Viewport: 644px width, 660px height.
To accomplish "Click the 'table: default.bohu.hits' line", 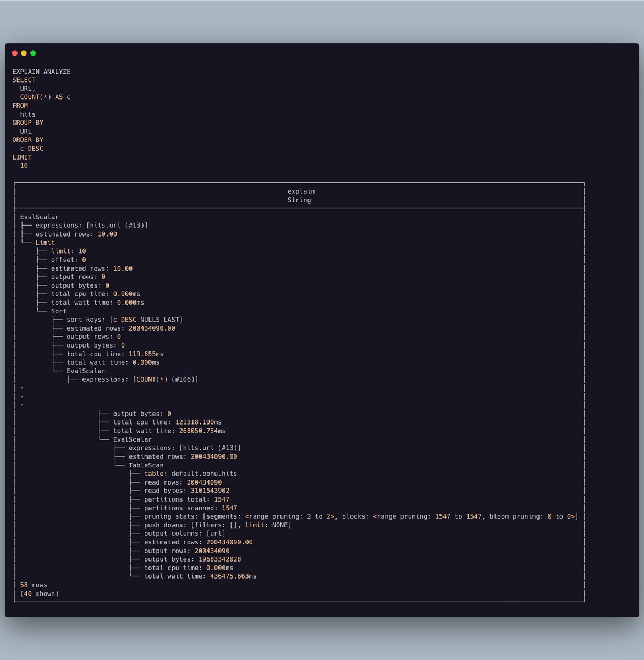I will (191, 474).
